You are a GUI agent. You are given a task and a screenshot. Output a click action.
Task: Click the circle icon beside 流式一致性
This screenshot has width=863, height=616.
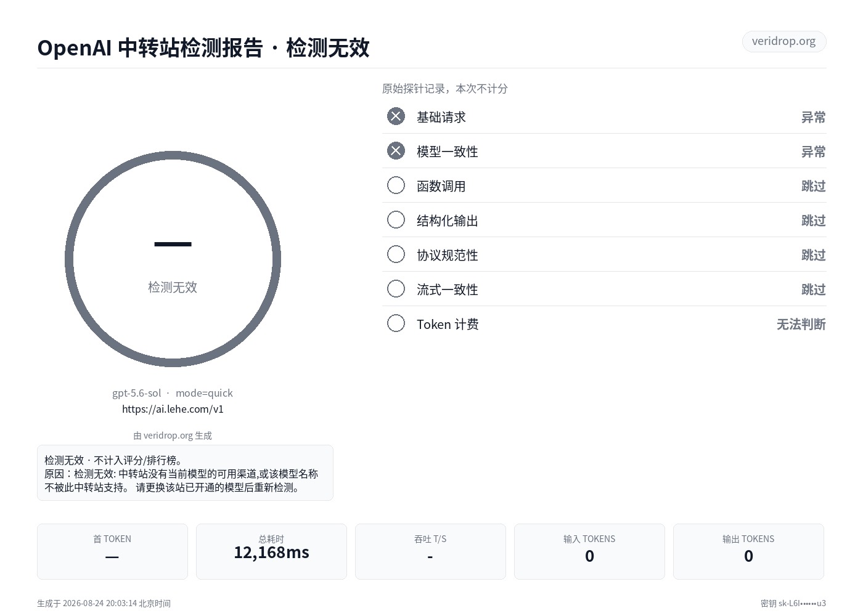point(396,289)
